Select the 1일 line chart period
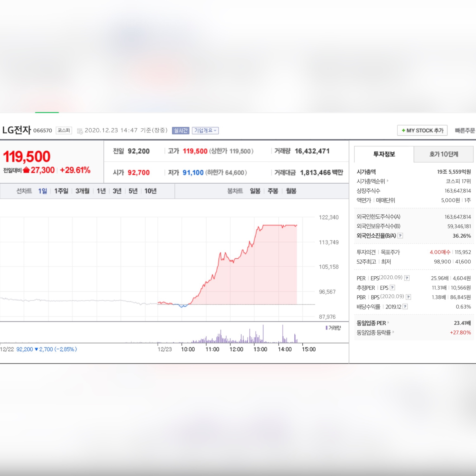Screen dimensions: 476x476 click(43, 191)
